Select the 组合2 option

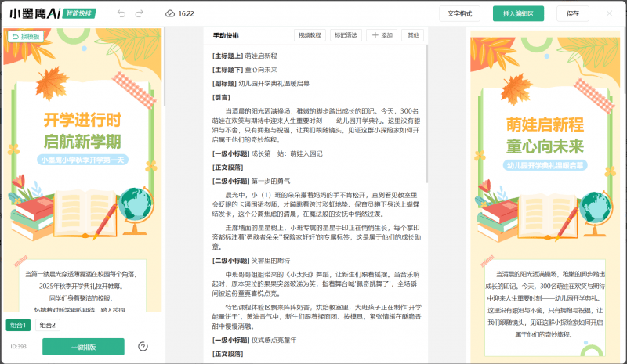coord(48,325)
